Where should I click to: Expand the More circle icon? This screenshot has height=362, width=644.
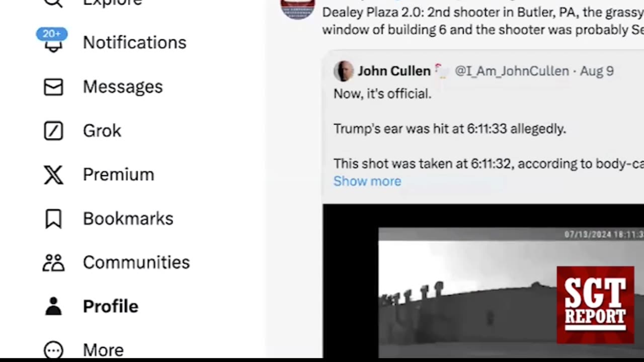point(53,349)
